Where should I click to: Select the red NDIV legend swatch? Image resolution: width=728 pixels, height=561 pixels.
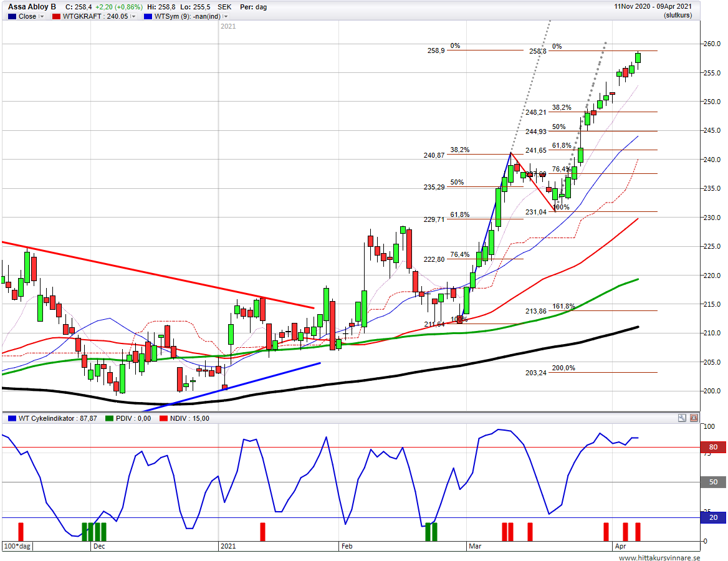(163, 418)
